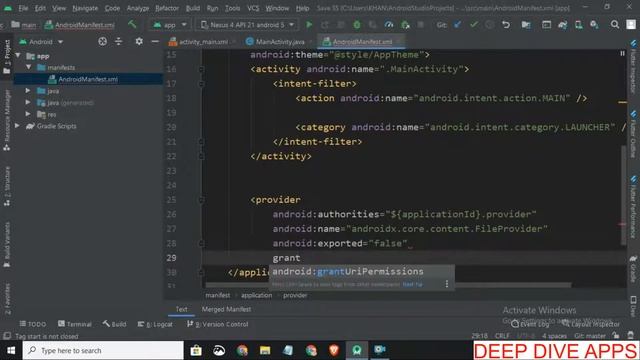640x360 pixels.
Task: Click the Debug app bug icon
Action: pyautogui.click(x=357, y=25)
